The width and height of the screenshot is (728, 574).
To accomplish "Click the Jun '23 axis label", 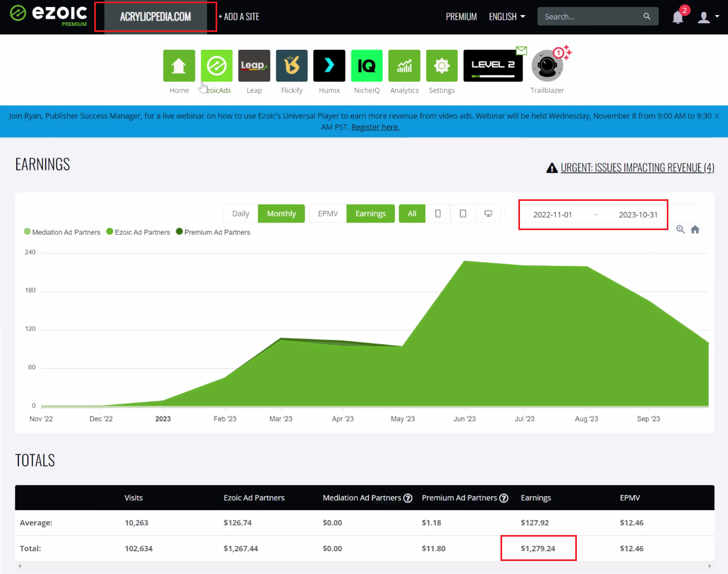I will coord(465,419).
